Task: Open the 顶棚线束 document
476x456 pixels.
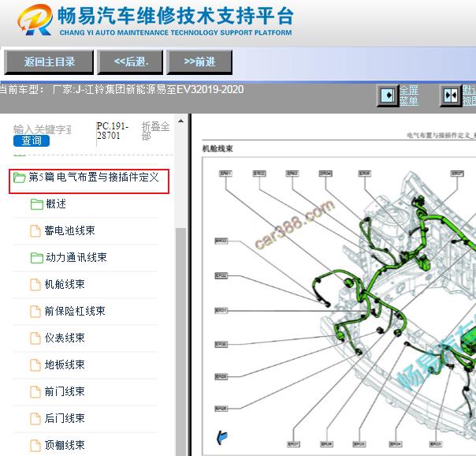Action: tap(65, 445)
